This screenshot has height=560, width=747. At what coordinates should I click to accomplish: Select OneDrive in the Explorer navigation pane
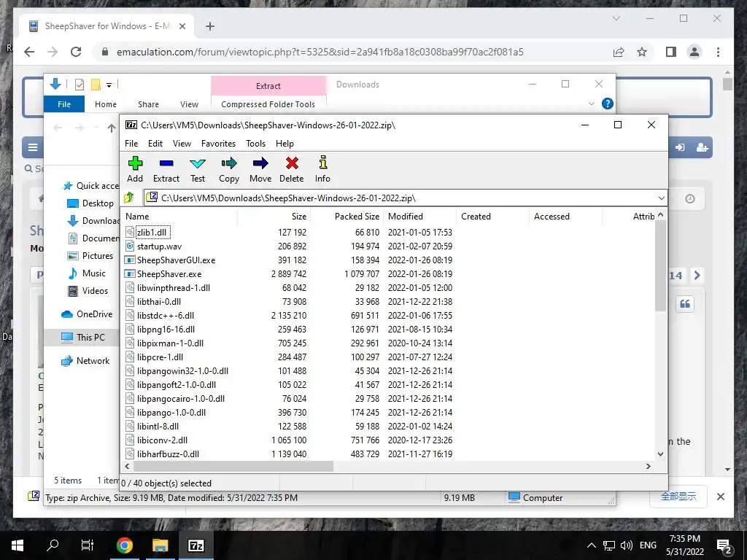88,314
